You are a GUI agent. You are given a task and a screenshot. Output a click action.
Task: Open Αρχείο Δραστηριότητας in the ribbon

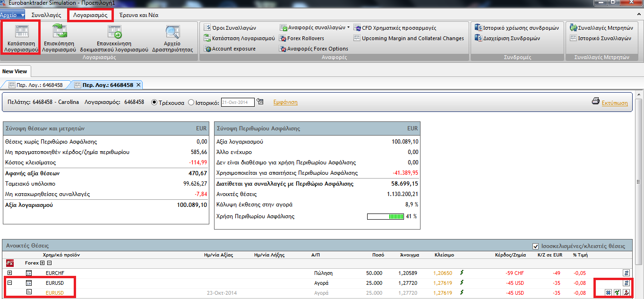tap(172, 38)
